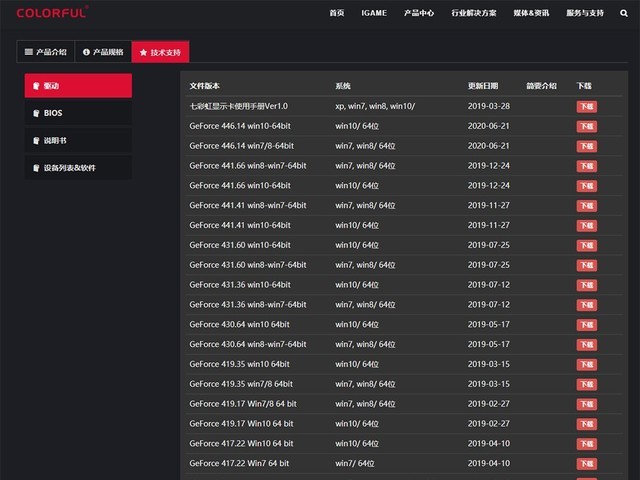Click date 2019-03-28
This screenshot has width=640, height=480.
tap(489, 106)
